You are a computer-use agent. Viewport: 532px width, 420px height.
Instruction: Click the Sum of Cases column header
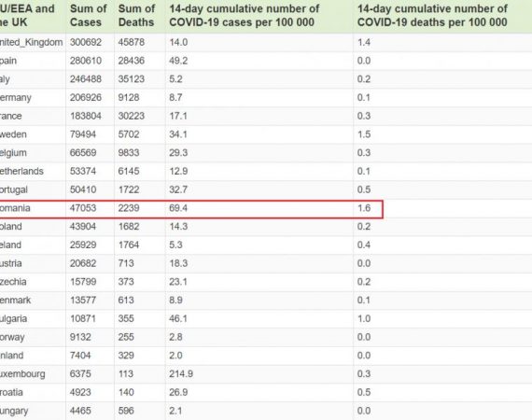(89, 16)
